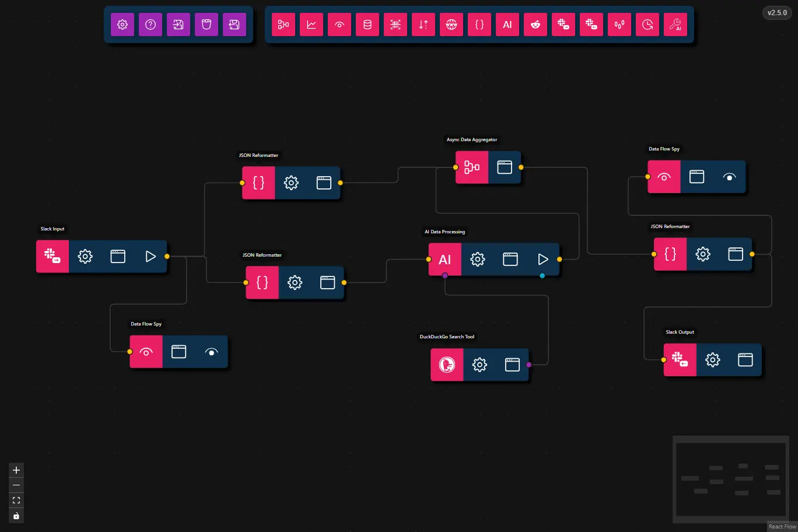Image resolution: width=798 pixels, height=532 pixels.
Task: Open settings on the DuckDuckGo Search Tool node
Action: (x=480, y=365)
